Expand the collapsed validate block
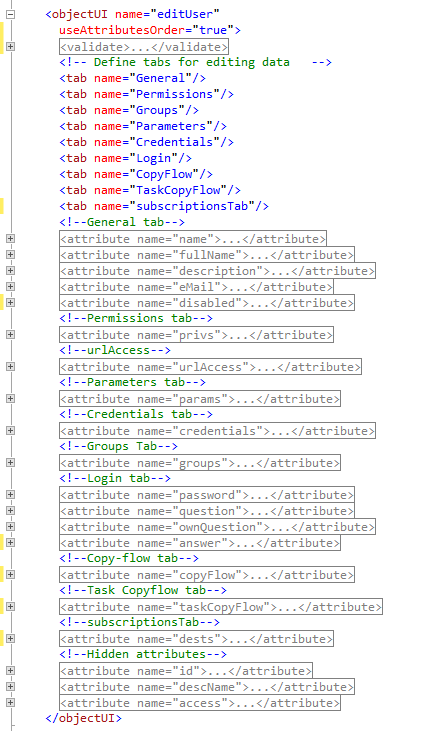437x731 pixels. (10, 47)
